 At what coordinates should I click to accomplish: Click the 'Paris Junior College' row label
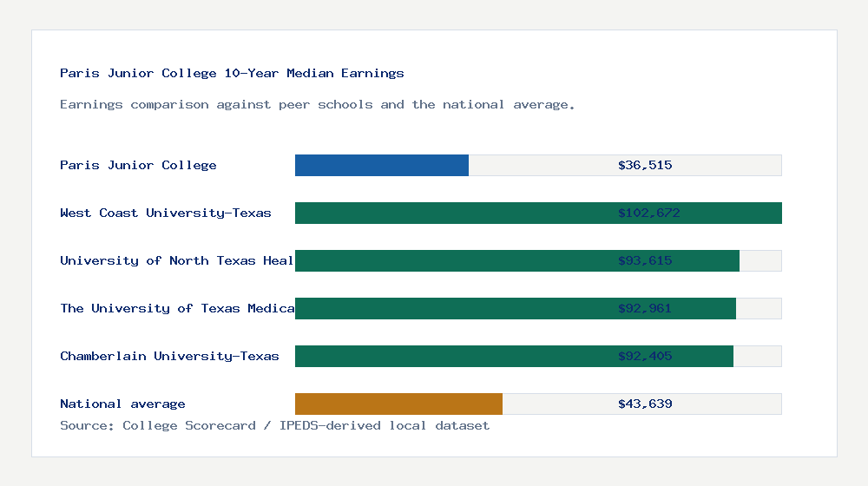click(x=138, y=165)
